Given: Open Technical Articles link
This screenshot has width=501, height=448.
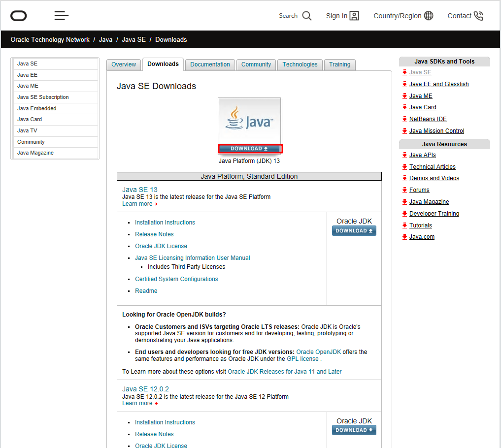Looking at the screenshot, I should (x=433, y=167).
